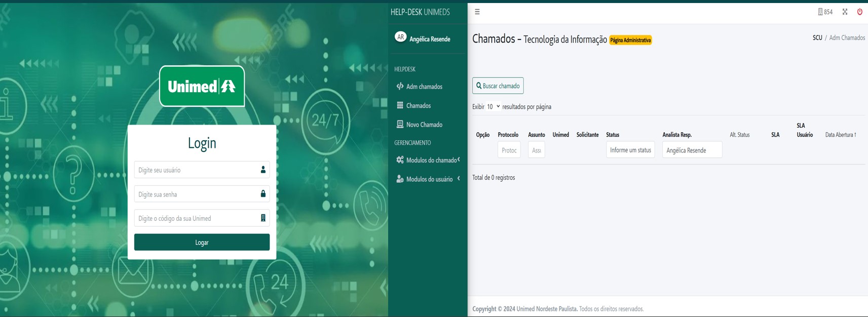Focus the 'Digite sua senha' password field
This screenshot has width=868, height=317.
pyautogui.click(x=202, y=194)
